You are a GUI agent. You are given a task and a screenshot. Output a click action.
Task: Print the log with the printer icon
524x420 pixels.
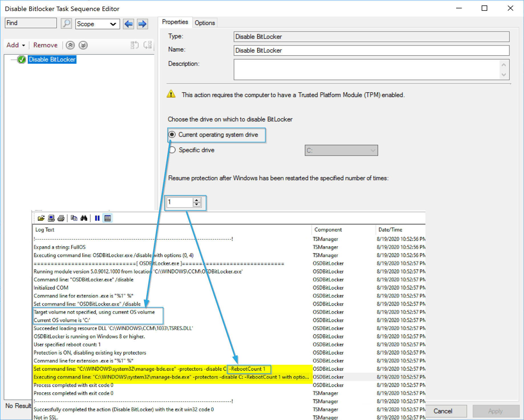(61, 218)
